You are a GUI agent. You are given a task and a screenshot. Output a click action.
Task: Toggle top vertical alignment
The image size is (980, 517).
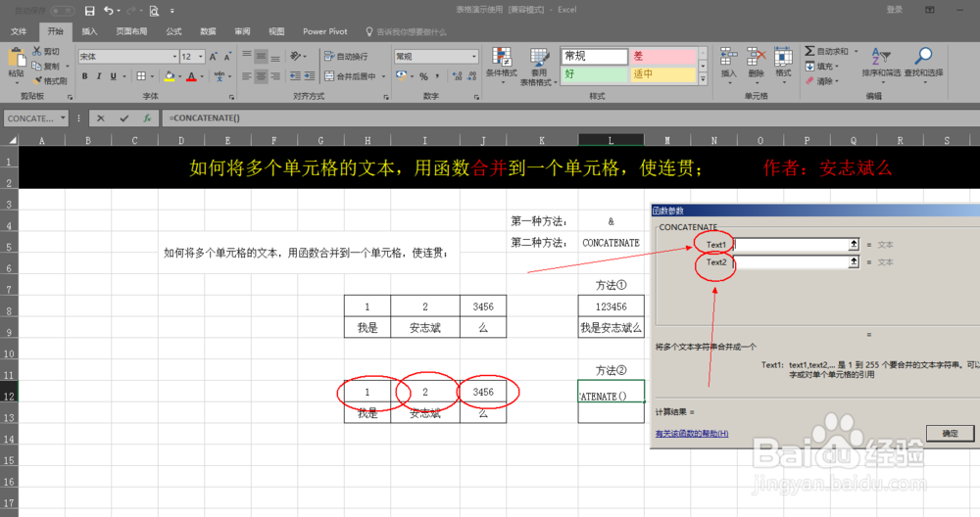click(247, 56)
